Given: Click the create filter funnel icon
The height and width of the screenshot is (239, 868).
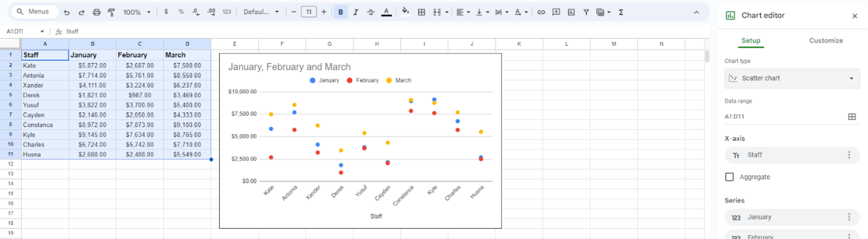Looking at the screenshot, I should click(x=586, y=12).
